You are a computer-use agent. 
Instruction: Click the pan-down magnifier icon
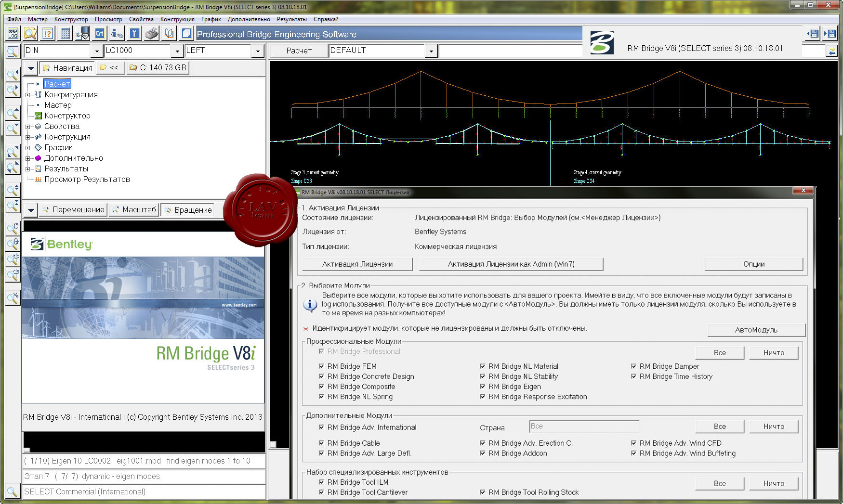coord(13,129)
